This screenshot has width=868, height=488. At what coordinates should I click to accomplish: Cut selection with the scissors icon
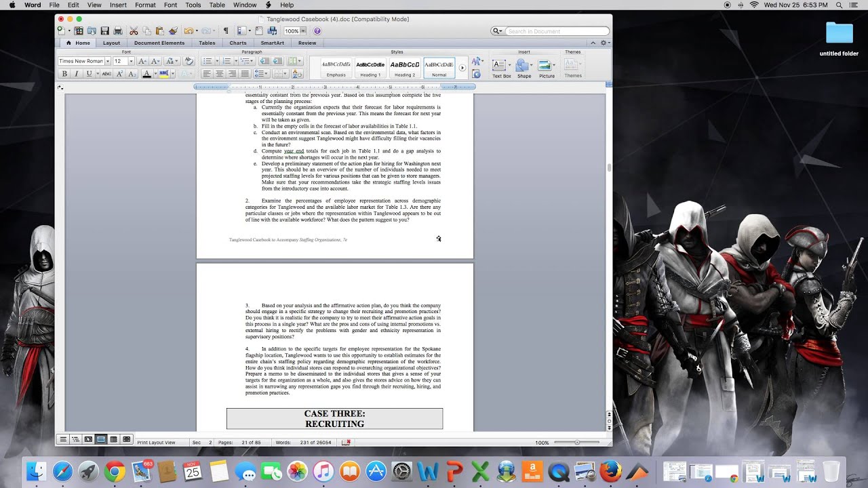(134, 31)
